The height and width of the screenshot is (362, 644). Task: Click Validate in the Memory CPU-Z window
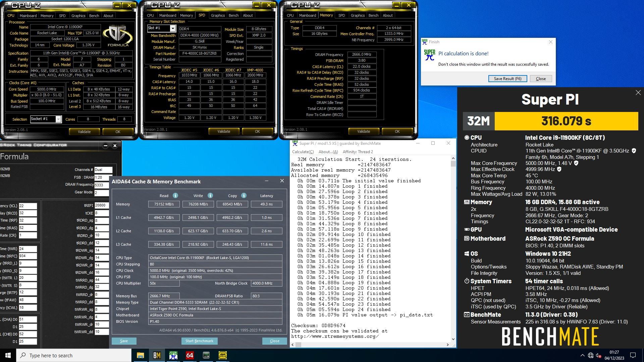tap(364, 131)
